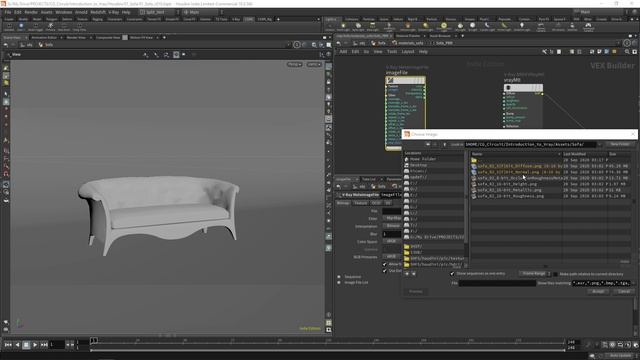Open the Look in path history dropdown
The image size is (640, 360).
click(600, 144)
